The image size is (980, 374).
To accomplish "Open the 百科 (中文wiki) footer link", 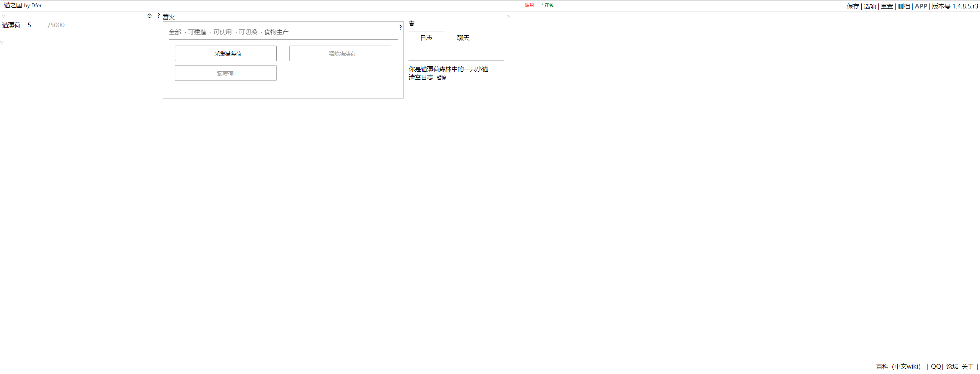I will point(898,367).
